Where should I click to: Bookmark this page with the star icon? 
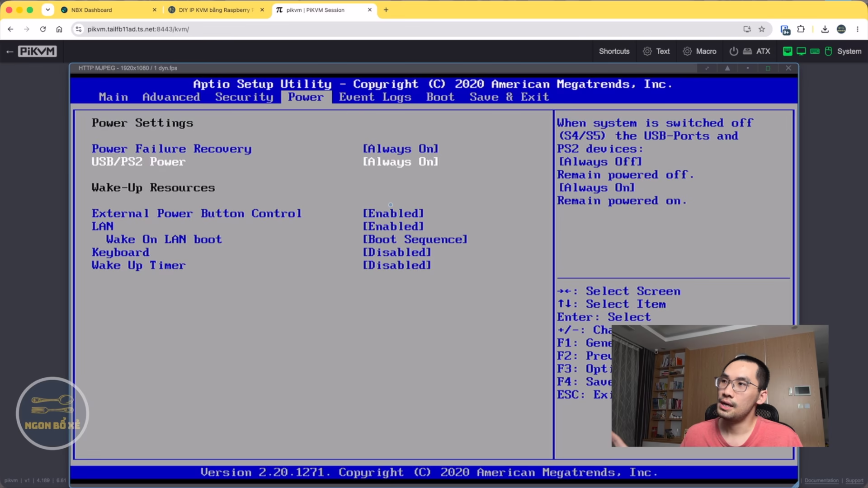click(762, 29)
